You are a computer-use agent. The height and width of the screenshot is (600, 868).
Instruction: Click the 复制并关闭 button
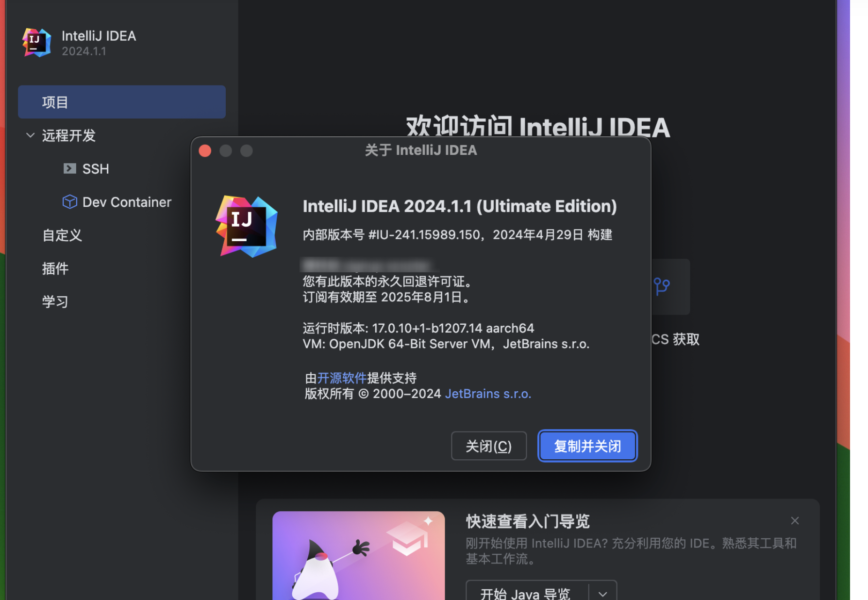pyautogui.click(x=587, y=446)
